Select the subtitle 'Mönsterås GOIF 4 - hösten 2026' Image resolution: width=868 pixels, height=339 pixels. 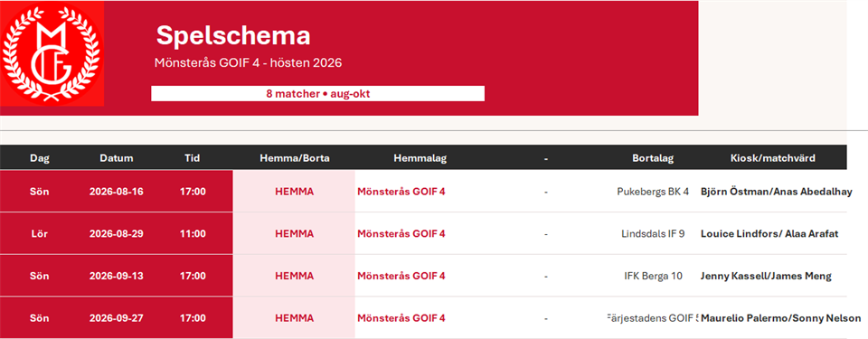tap(249, 62)
